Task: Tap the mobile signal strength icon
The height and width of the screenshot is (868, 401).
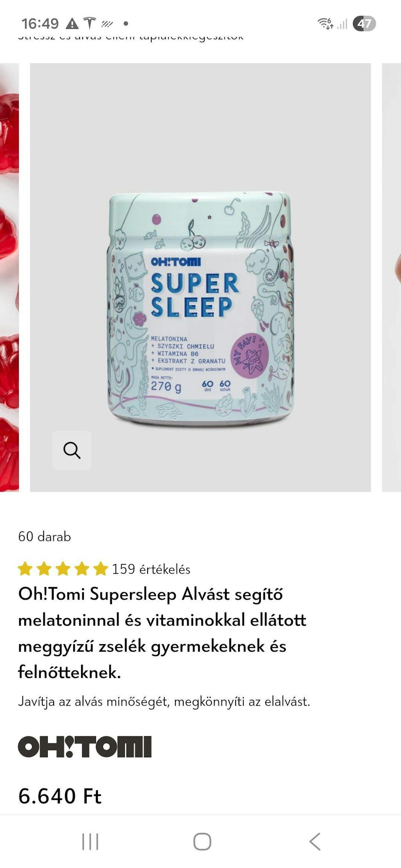Action: pyautogui.click(x=342, y=24)
